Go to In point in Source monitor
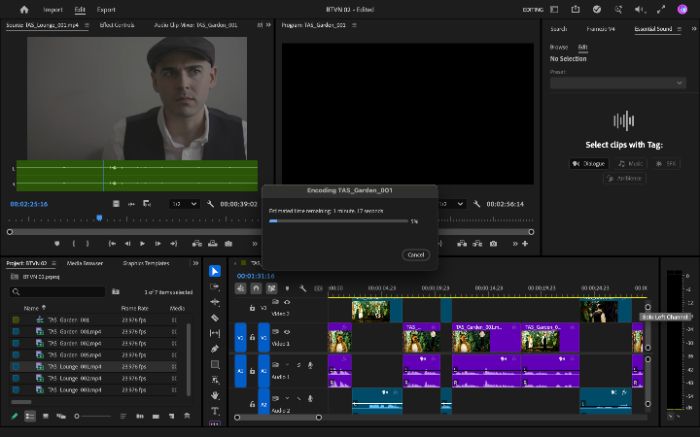The width and height of the screenshot is (700, 437). coord(112,244)
